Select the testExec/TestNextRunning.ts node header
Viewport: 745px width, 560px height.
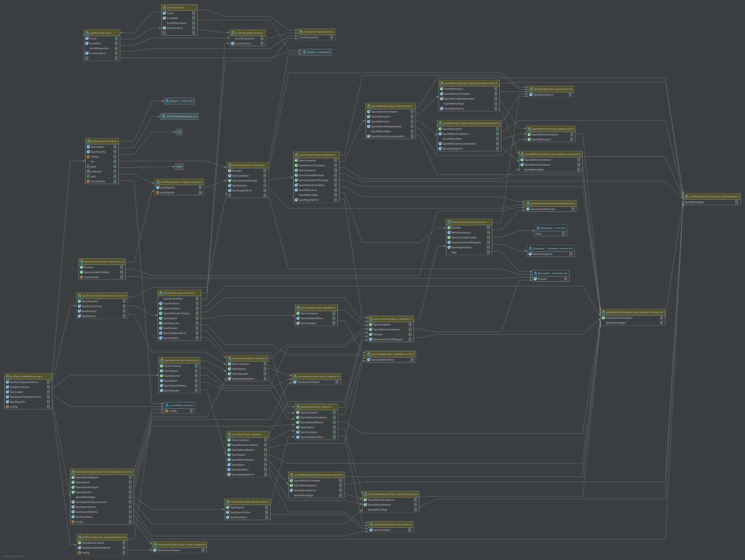28,376
